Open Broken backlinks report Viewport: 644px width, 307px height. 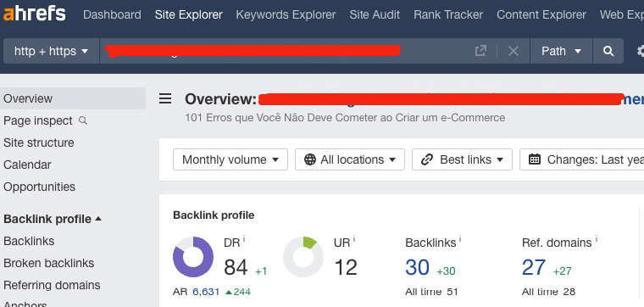click(48, 263)
